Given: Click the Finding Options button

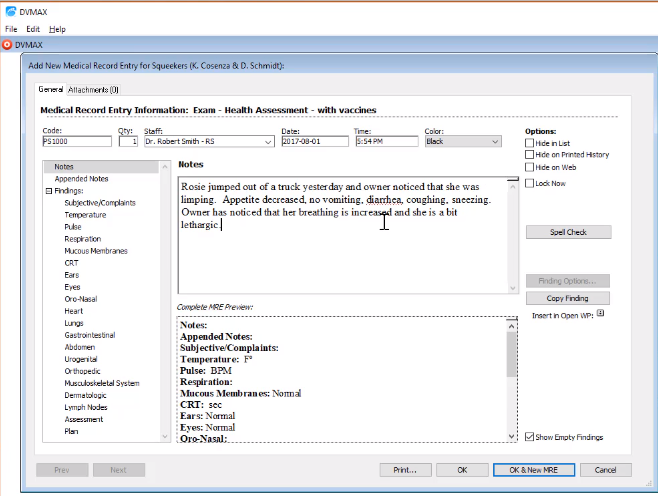Looking at the screenshot, I should tap(567, 281).
